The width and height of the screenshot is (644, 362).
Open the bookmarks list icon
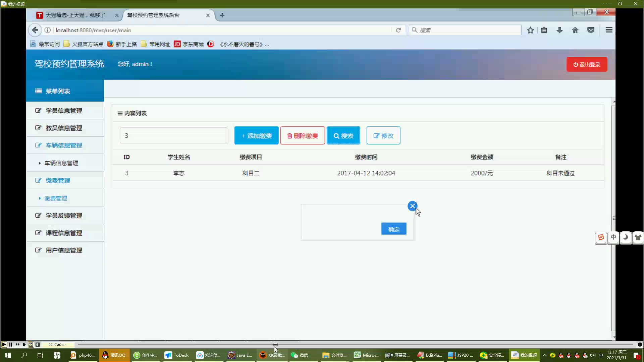[544, 30]
